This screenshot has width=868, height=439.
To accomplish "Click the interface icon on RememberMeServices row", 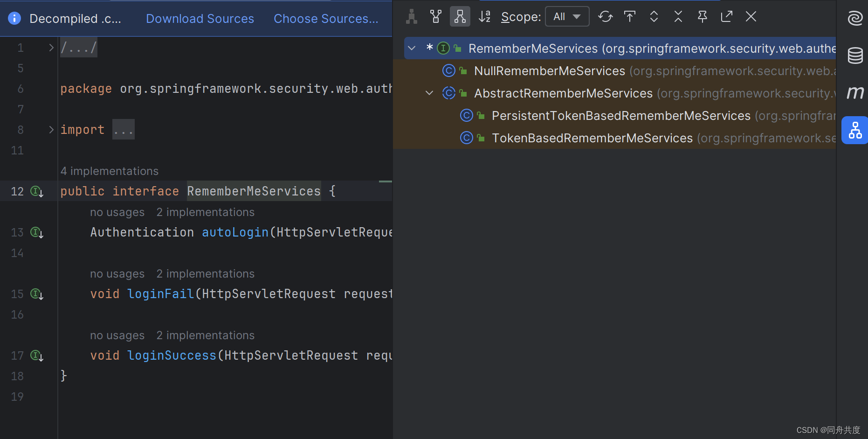I will tap(443, 48).
